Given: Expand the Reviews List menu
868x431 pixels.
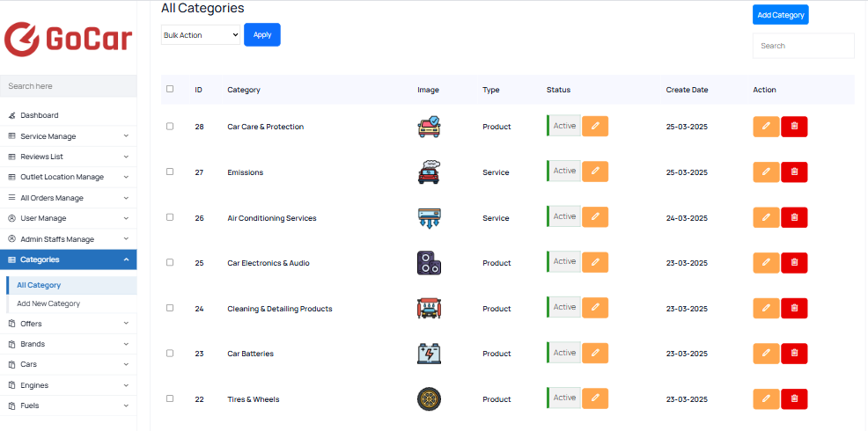Looking at the screenshot, I should tap(68, 157).
